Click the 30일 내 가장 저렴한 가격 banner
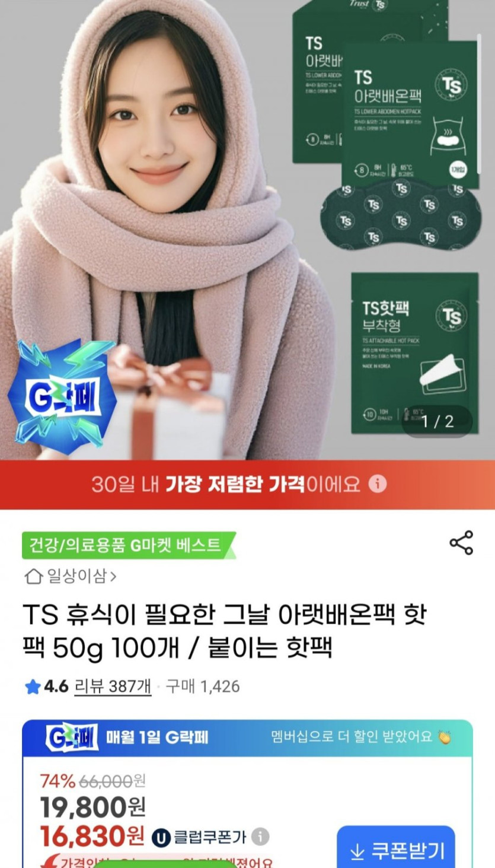Viewport: 495px width, 868px height. point(247,484)
